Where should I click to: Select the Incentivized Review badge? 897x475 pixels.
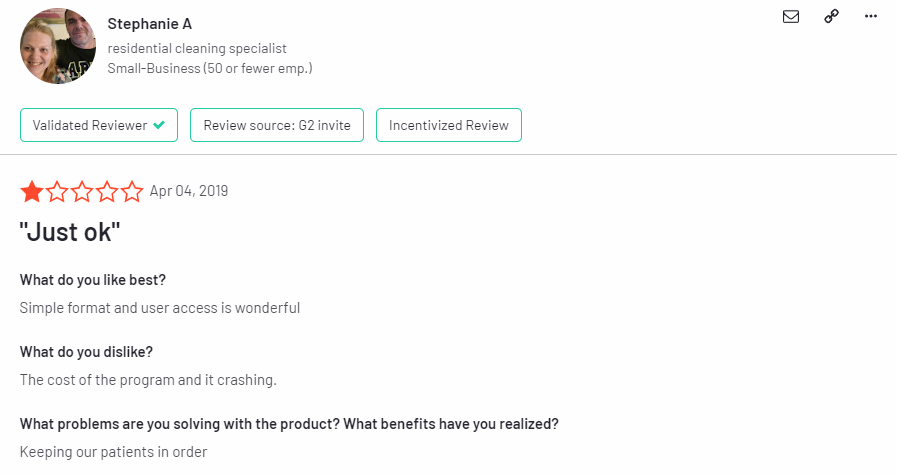click(448, 125)
